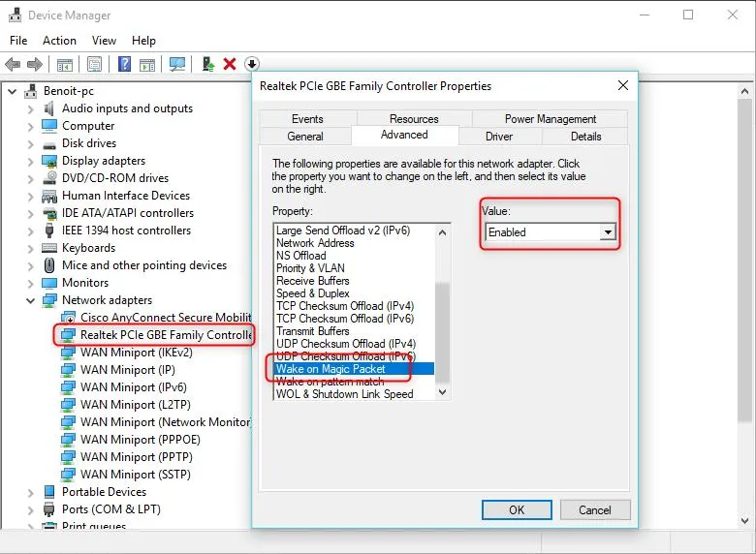Image resolution: width=756 pixels, height=554 pixels.
Task: Click the Portable Devices icon
Action: (49, 492)
